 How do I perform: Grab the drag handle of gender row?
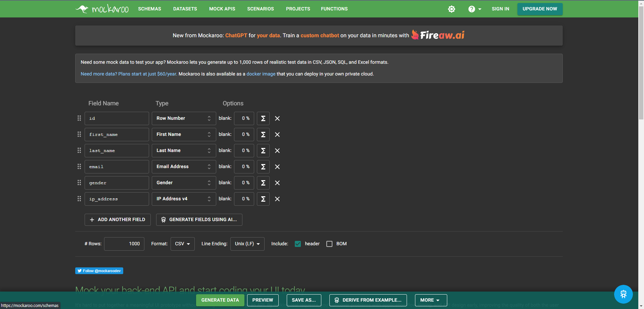tap(79, 183)
